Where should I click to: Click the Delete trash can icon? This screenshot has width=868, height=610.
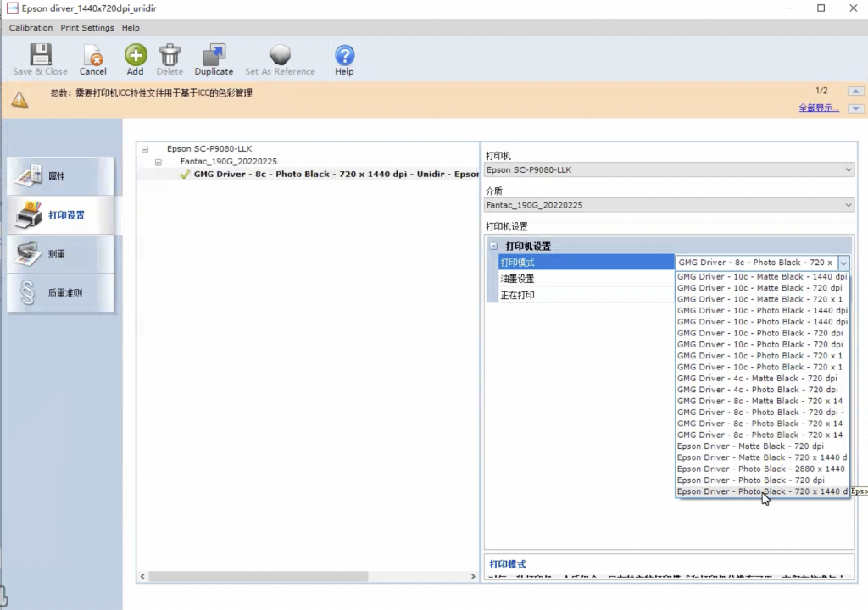170,55
